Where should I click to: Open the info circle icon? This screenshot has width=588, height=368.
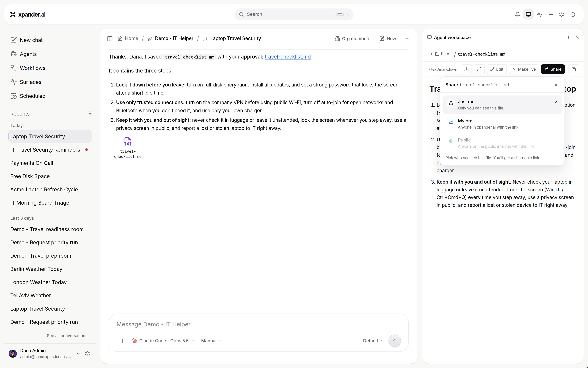pyautogui.click(x=573, y=14)
